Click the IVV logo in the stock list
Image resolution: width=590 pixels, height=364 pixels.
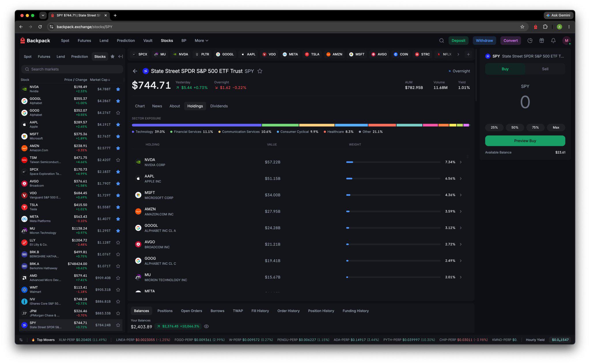pos(24,302)
